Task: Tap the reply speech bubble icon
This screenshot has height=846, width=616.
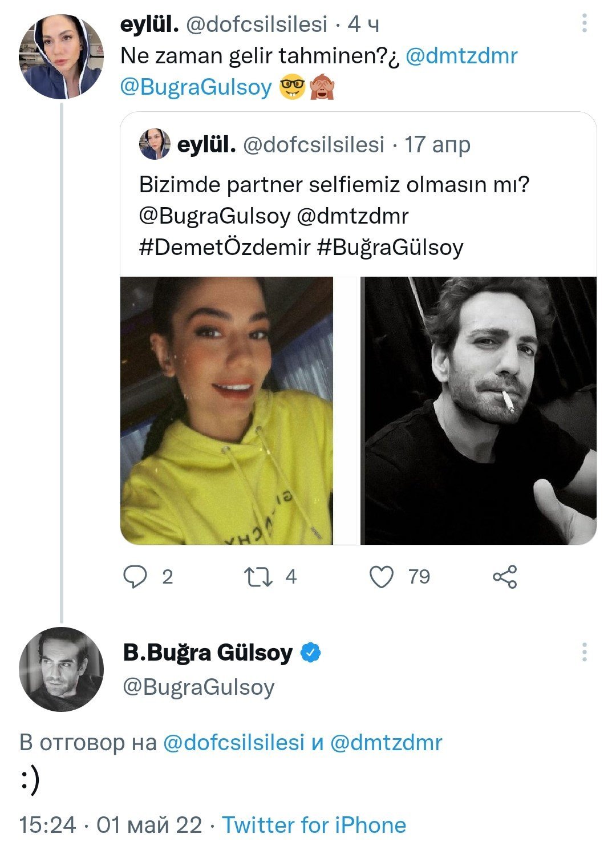Action: (135, 577)
